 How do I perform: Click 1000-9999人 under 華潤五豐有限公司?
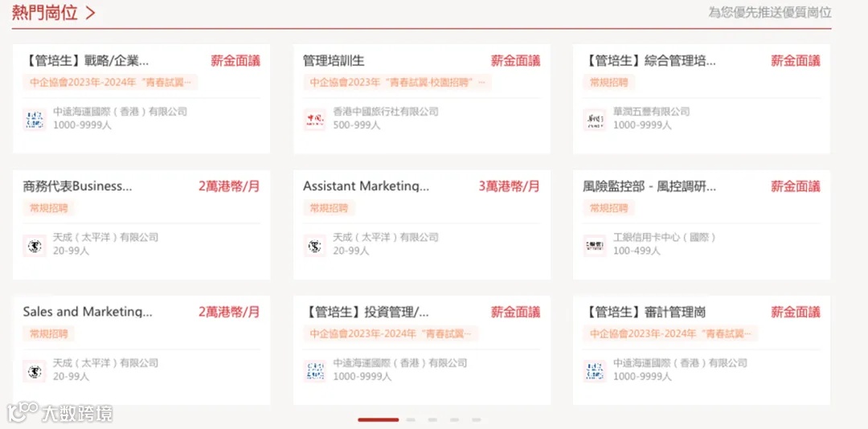point(642,125)
